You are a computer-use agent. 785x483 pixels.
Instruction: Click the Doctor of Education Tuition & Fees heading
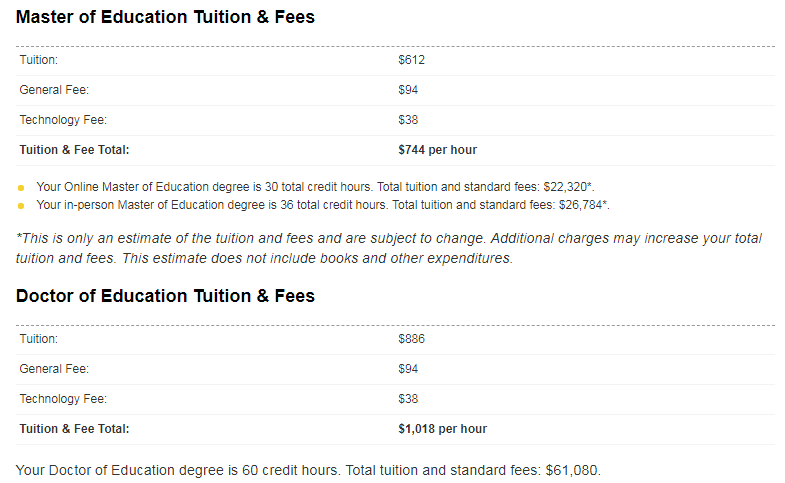coord(165,296)
